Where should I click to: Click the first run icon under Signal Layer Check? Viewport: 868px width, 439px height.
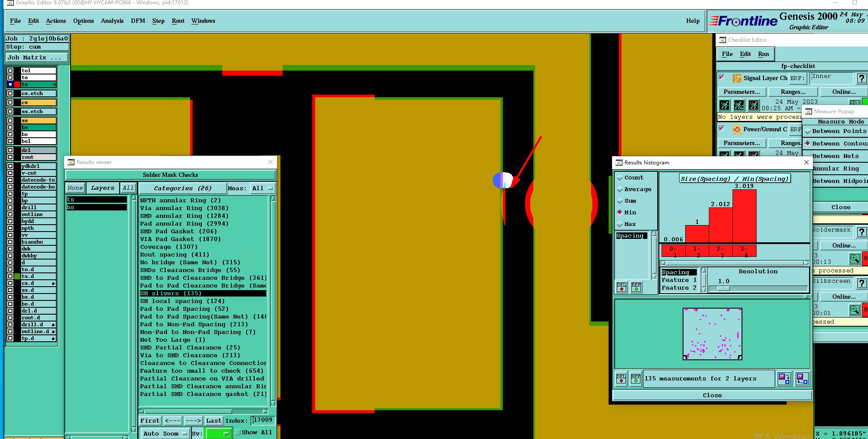[x=725, y=105]
